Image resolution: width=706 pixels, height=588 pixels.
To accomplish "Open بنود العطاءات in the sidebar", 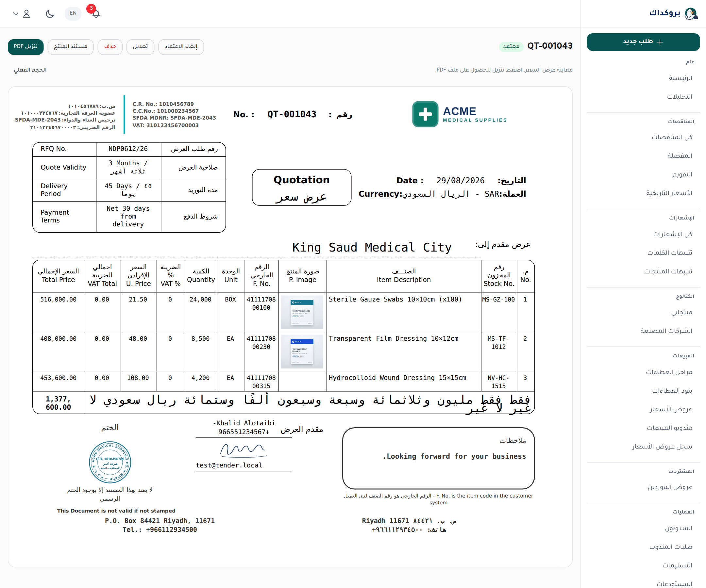I will pos(672,391).
